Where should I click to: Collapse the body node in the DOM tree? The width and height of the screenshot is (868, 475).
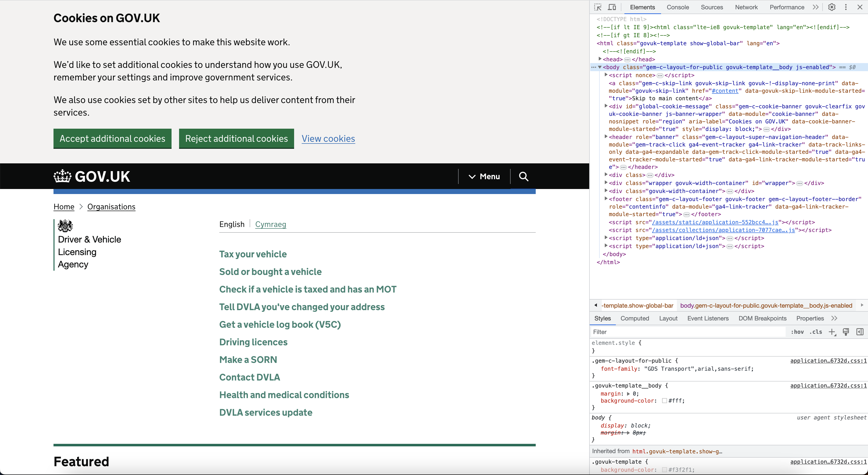pyautogui.click(x=600, y=67)
